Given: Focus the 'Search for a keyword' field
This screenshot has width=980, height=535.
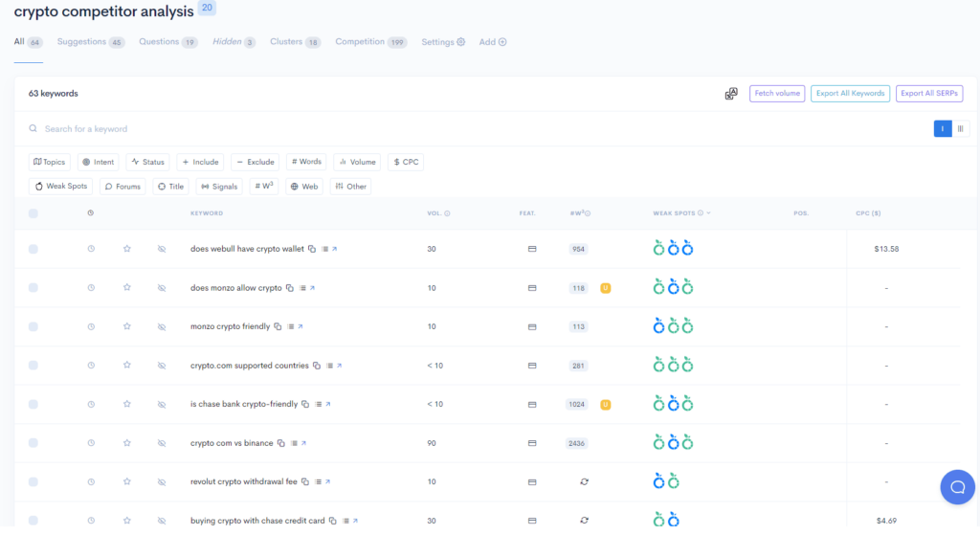Looking at the screenshot, I should [475, 129].
